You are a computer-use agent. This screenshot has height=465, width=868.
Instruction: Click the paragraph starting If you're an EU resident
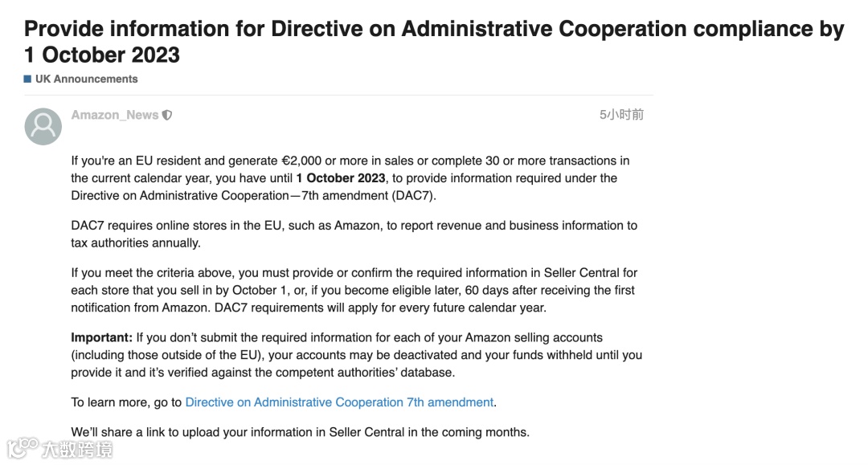coord(350,178)
